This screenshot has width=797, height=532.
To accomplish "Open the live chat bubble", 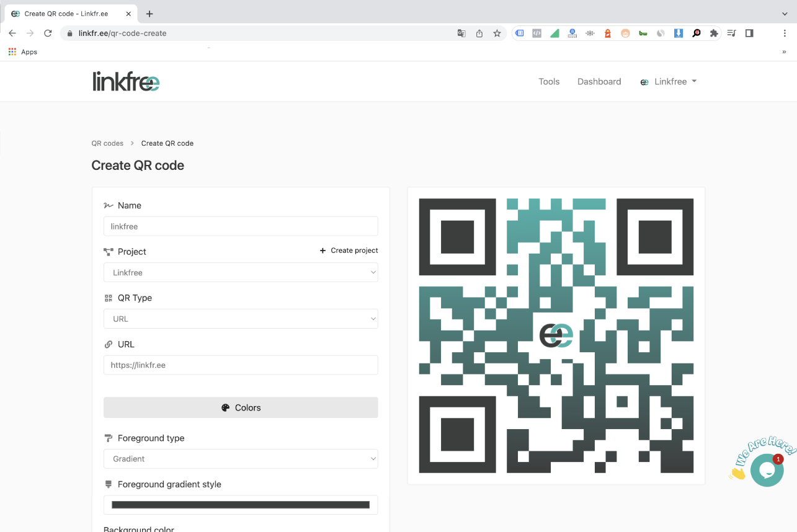I will [x=767, y=470].
